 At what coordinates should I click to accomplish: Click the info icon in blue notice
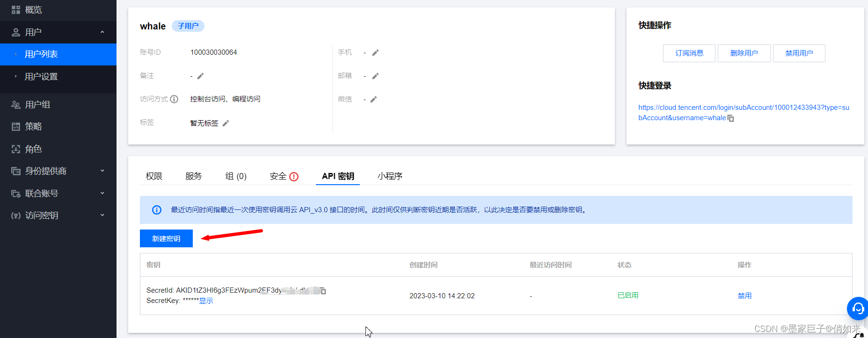157,210
